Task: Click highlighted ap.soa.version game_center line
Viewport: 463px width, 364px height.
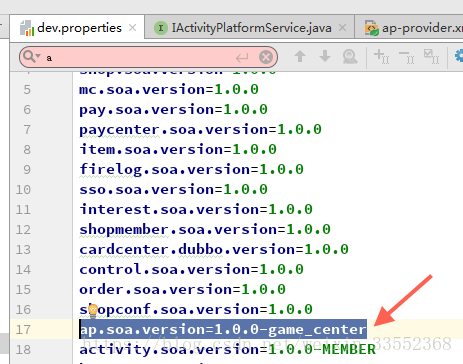Action: point(223,329)
